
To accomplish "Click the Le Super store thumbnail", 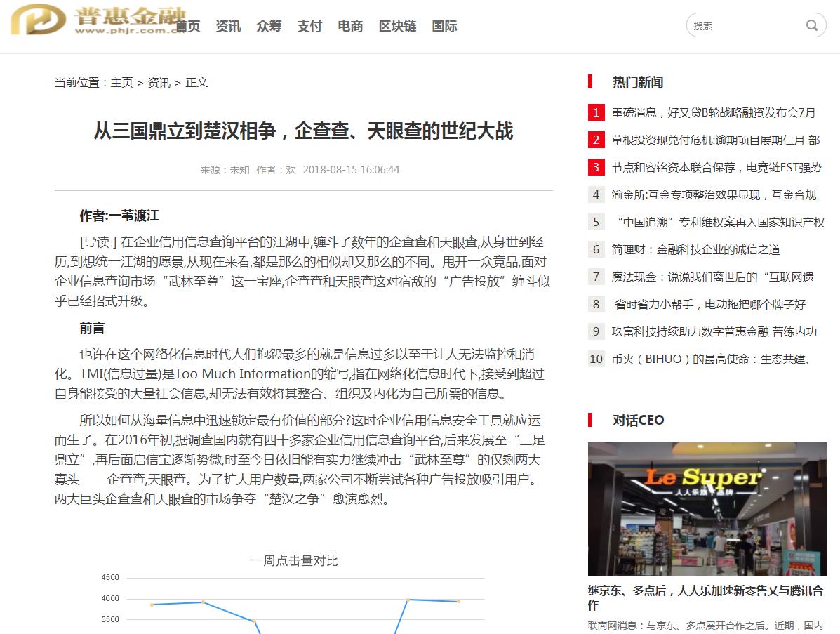I will point(707,508).
